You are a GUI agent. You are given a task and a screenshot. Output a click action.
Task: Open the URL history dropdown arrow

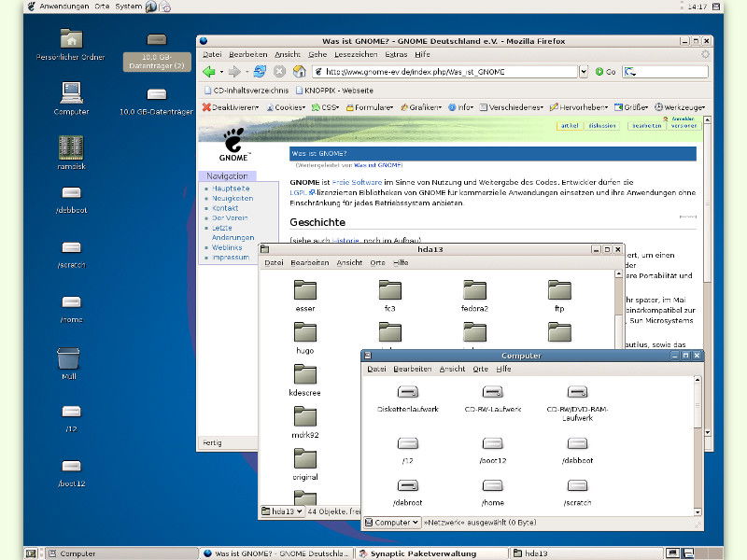point(584,72)
